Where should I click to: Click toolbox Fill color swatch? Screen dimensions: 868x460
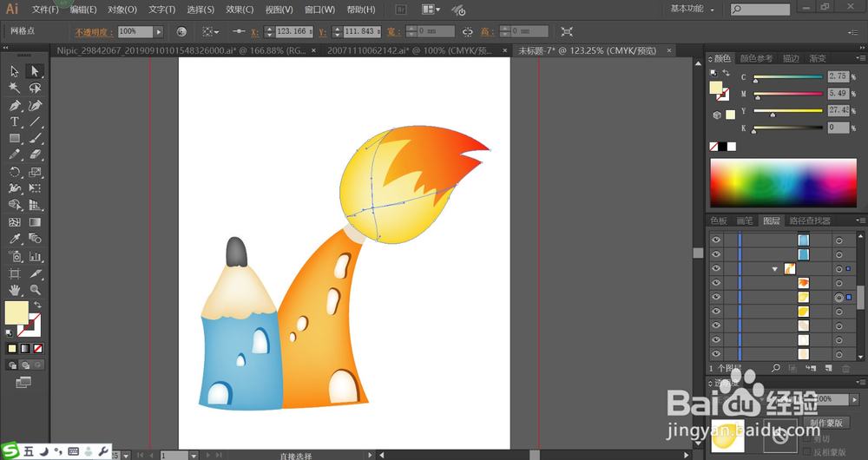tap(16, 312)
